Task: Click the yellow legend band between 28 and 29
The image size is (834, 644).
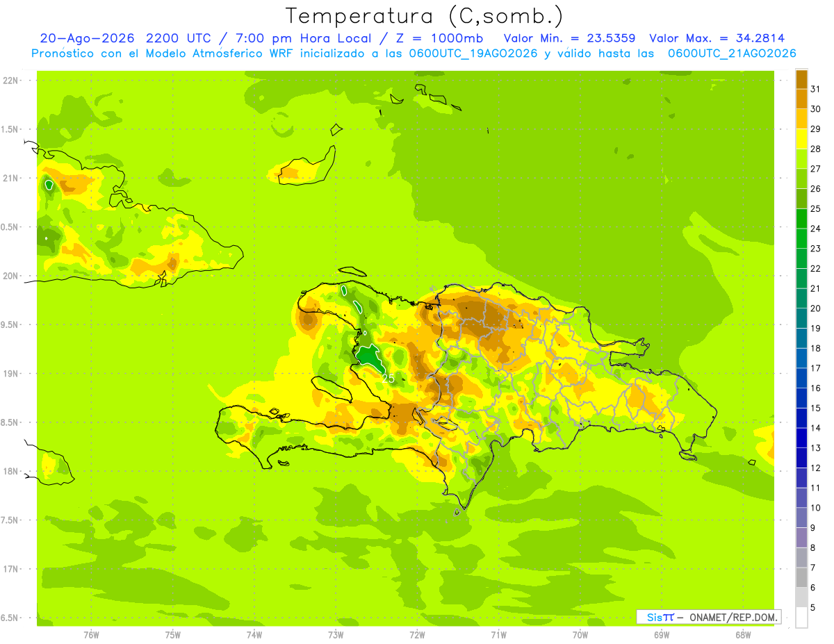Action: 801,138
